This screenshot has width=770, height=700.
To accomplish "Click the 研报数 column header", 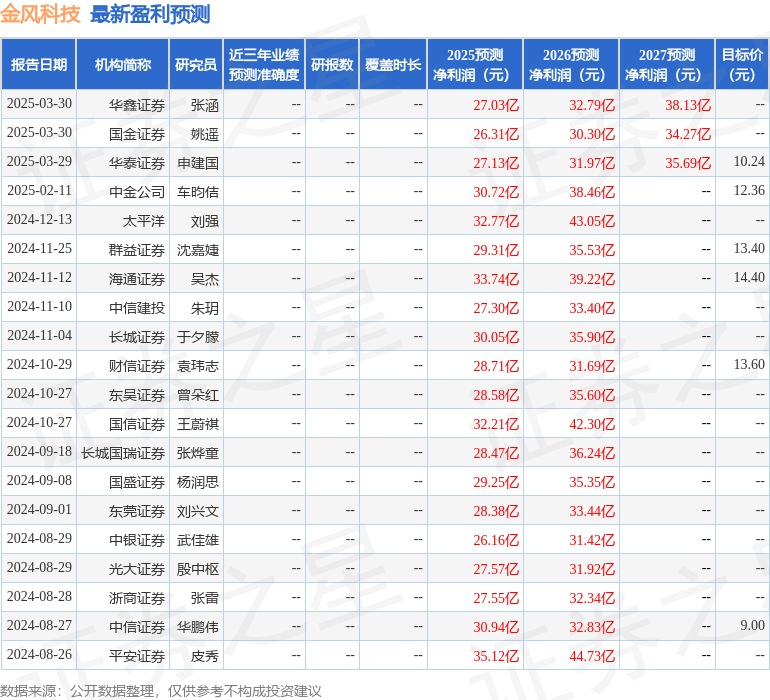I will (332, 64).
